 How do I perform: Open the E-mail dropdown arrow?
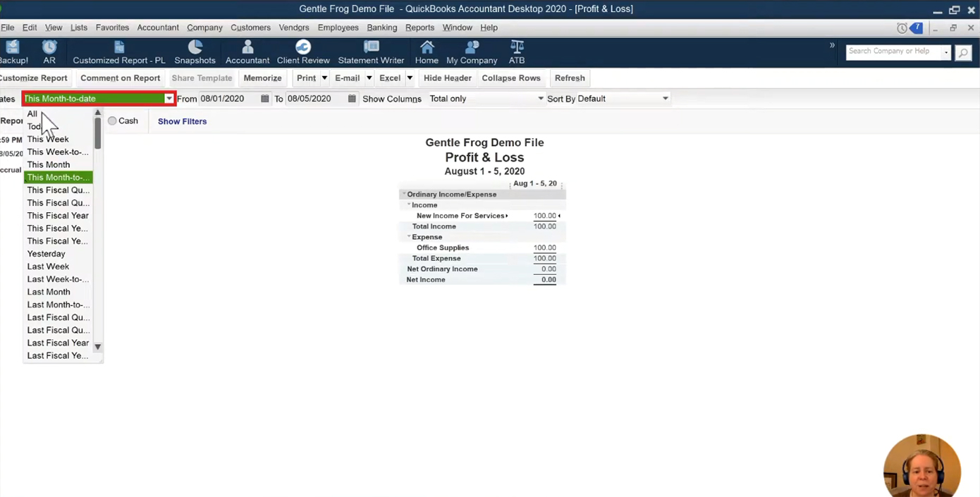(369, 78)
